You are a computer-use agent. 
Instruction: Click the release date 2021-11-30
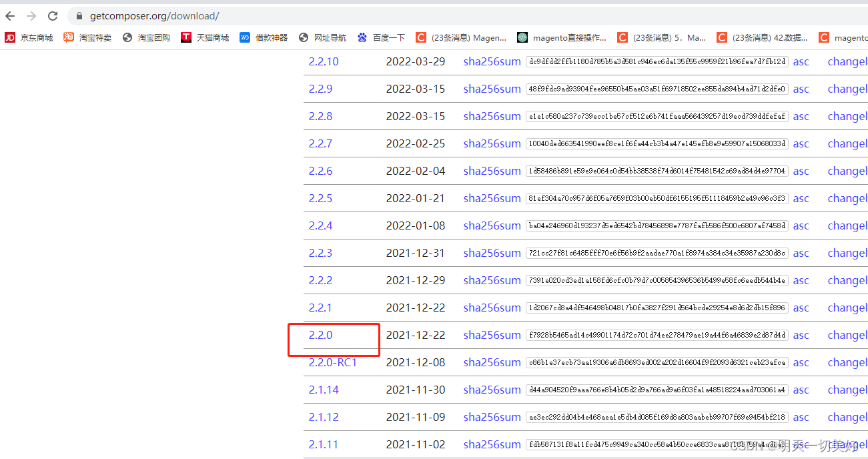(416, 390)
